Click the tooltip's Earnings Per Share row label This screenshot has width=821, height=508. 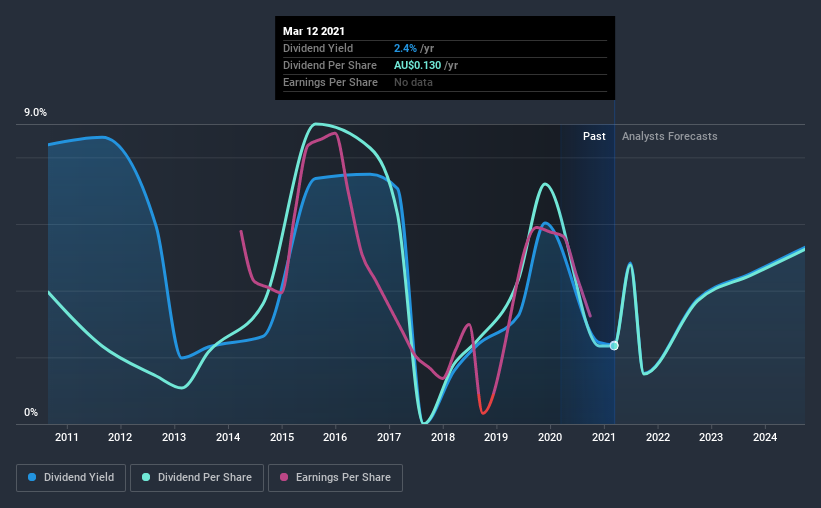tap(330, 82)
